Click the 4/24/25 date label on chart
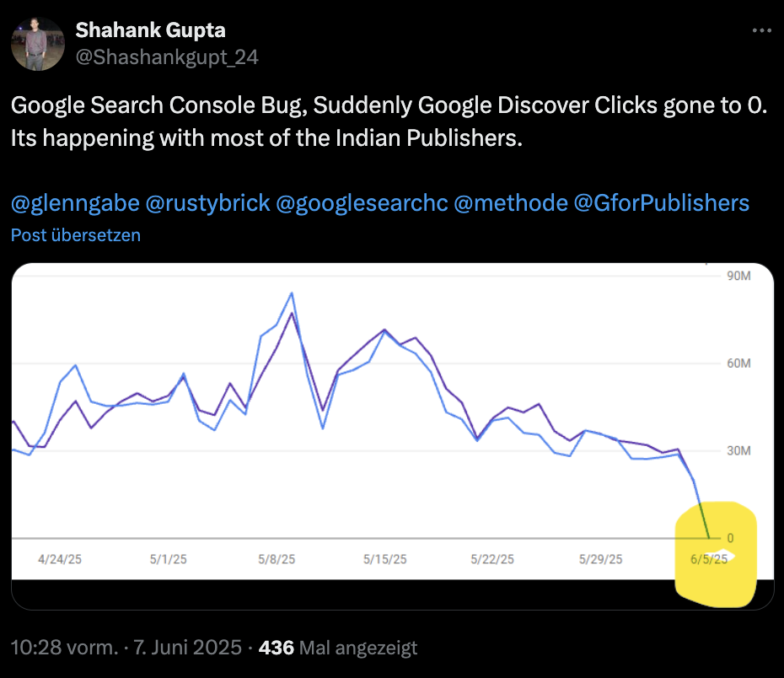 tap(60, 559)
